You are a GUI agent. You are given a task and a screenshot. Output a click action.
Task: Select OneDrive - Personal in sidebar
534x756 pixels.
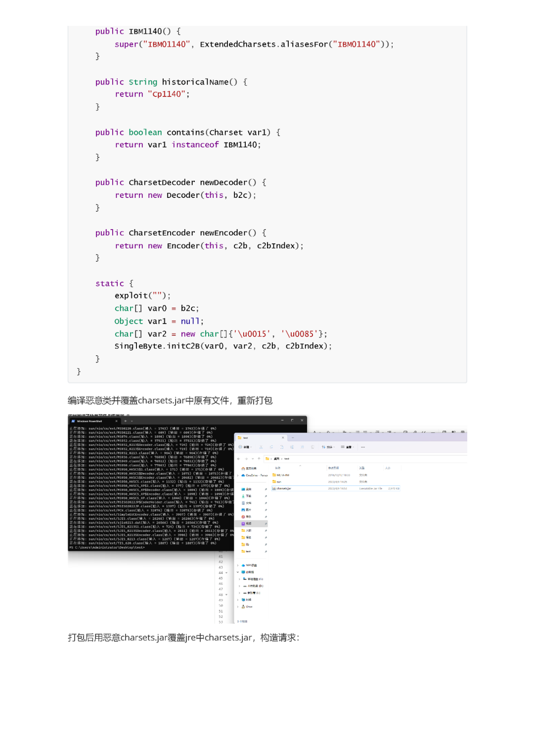tap(255, 475)
